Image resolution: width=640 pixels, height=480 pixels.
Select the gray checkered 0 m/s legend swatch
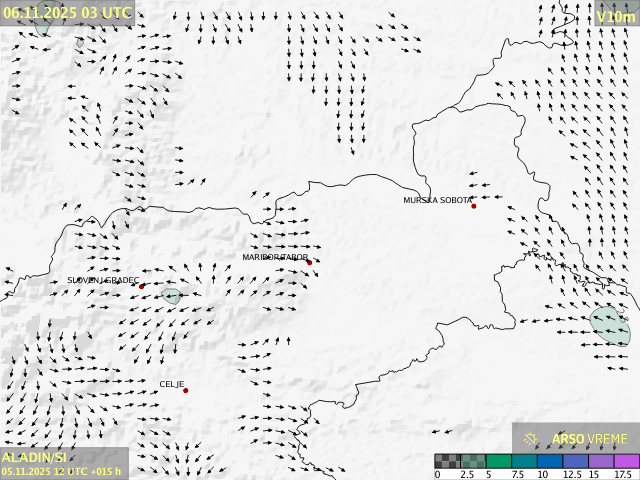pos(449,461)
